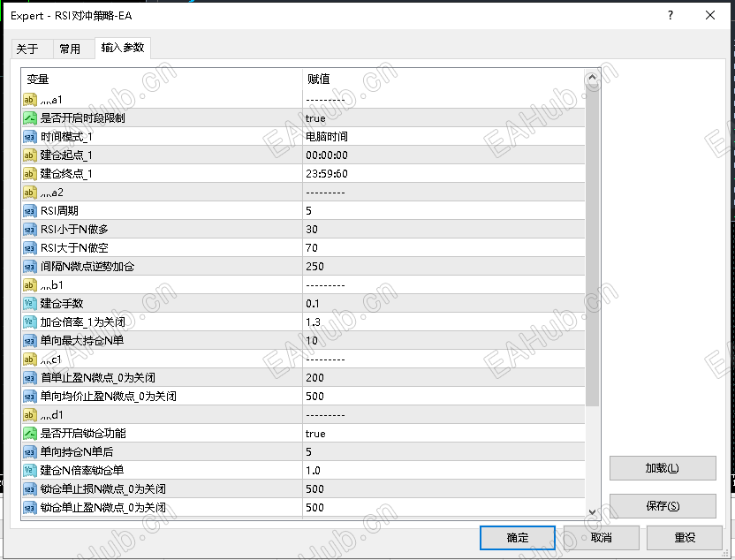
Task: Click the scrollbar down arrow
Action: [x=593, y=510]
